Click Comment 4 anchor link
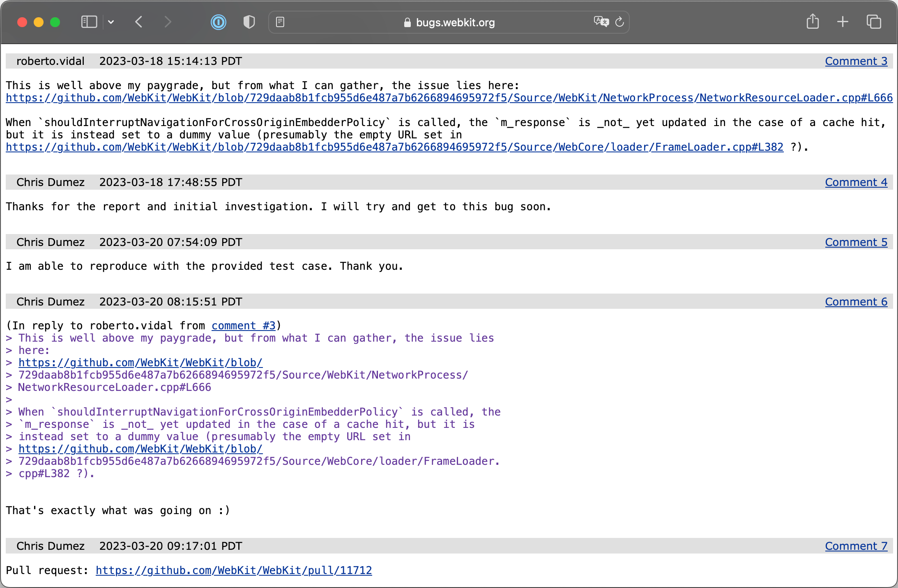 pyautogui.click(x=856, y=182)
